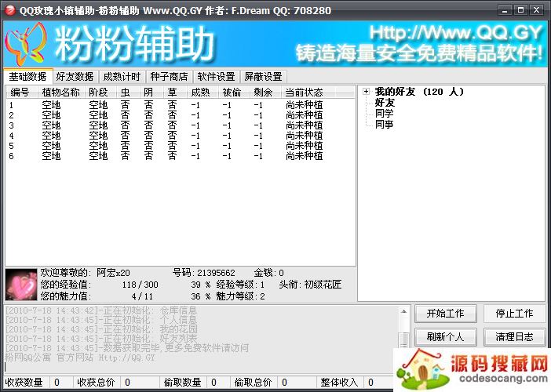The height and width of the screenshot is (392, 551).
Task: Click the app icon in the title bar
Action: click(x=10, y=10)
